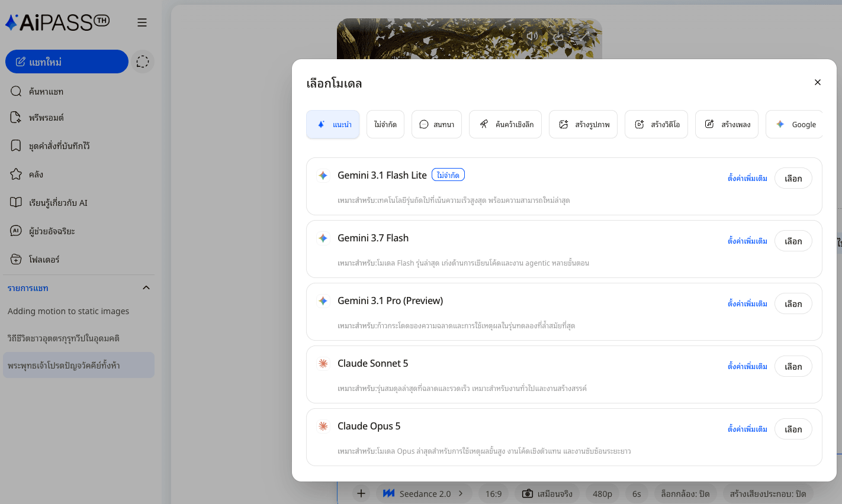The height and width of the screenshot is (504, 842).
Task: Open คลัง library in sidebar
Action: pos(79,175)
